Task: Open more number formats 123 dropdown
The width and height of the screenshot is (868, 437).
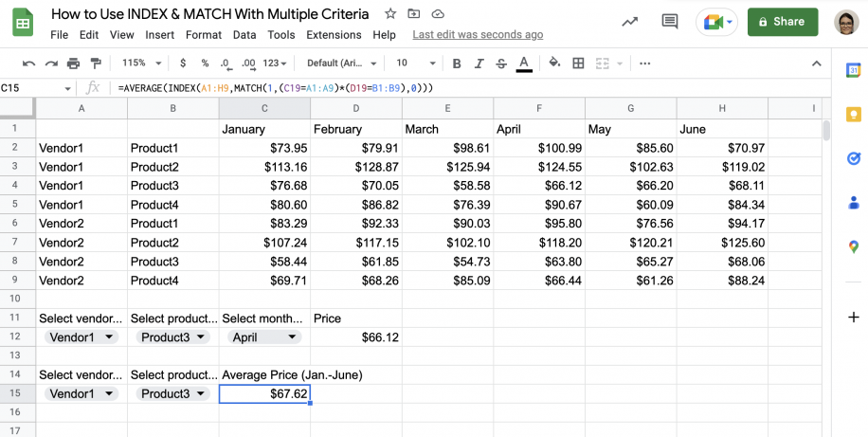Action: click(275, 64)
